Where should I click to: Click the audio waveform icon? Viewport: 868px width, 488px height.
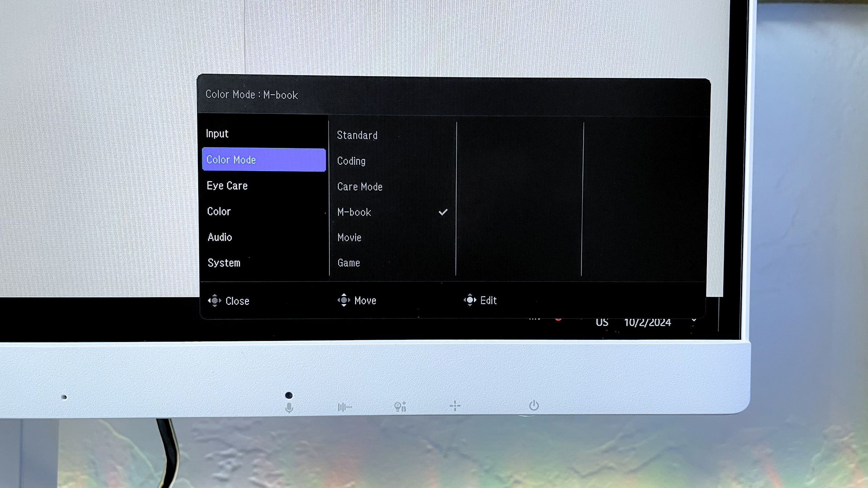pyautogui.click(x=344, y=407)
